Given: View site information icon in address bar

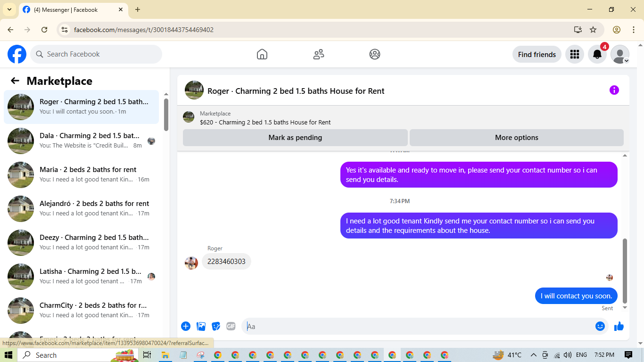Looking at the screenshot, I should coord(65,30).
